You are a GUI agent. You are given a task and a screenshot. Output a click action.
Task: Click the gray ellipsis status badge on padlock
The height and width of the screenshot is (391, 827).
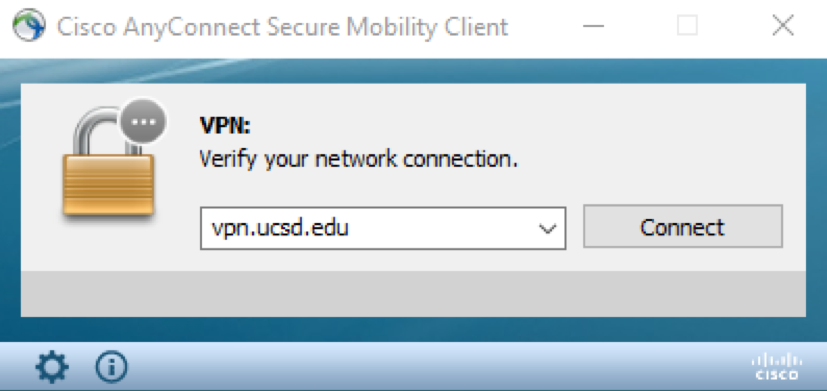pos(143,122)
